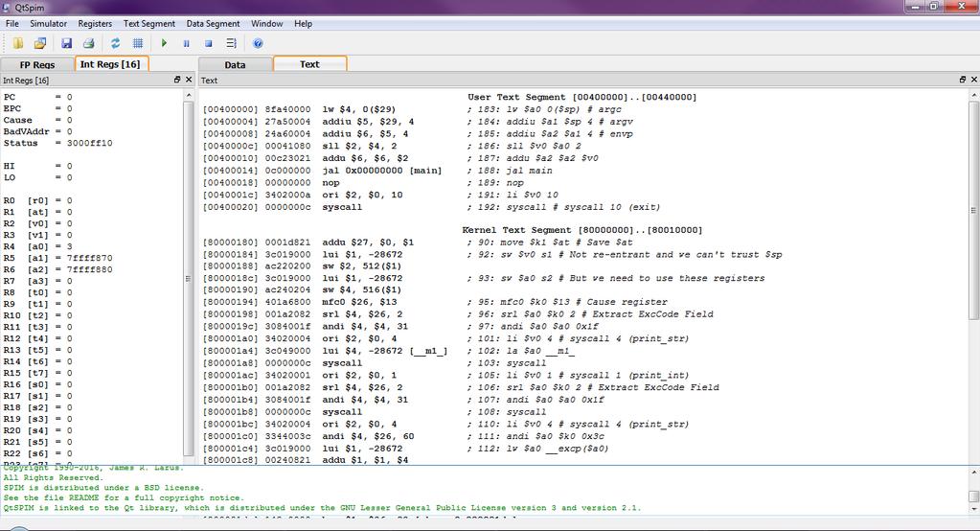
Task: Click the Save Log File floppy icon
Action: 66,43
